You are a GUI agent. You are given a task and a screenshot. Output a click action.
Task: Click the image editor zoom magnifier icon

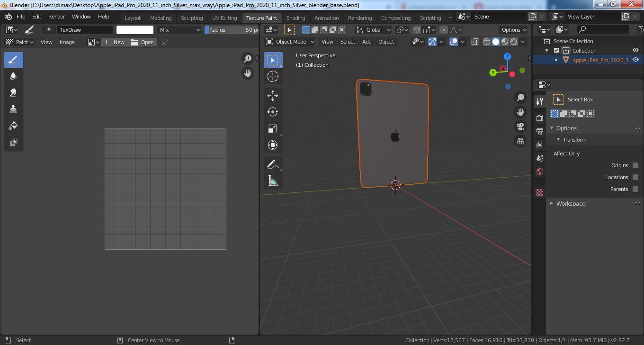247,59
